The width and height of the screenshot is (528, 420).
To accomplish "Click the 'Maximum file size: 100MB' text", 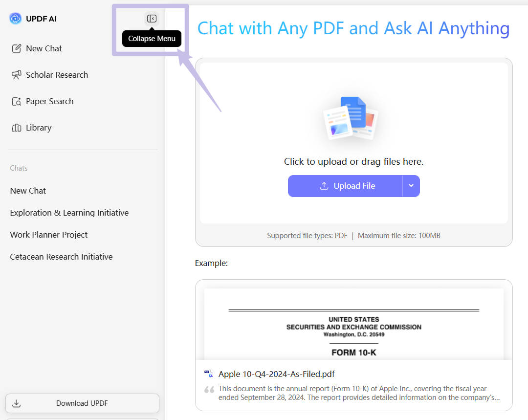I will click(399, 236).
